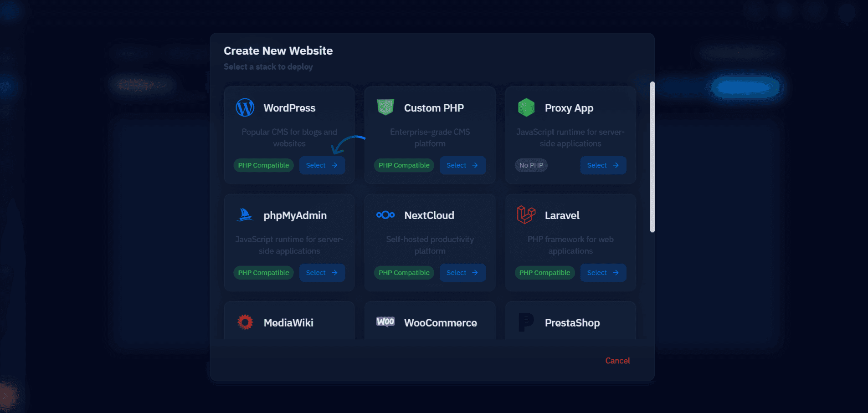Click the PrestaShop logo icon

point(526,322)
